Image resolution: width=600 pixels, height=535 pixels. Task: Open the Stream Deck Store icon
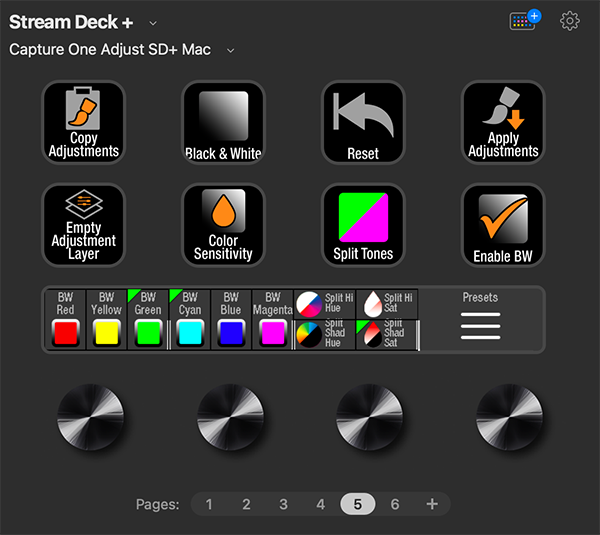pyautogui.click(x=525, y=20)
